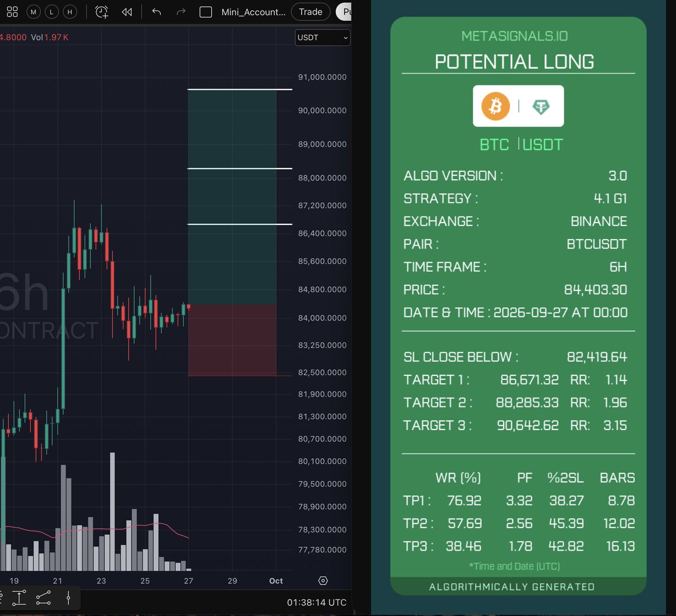Open the layout grid icon
The height and width of the screenshot is (616, 676).
(12, 12)
